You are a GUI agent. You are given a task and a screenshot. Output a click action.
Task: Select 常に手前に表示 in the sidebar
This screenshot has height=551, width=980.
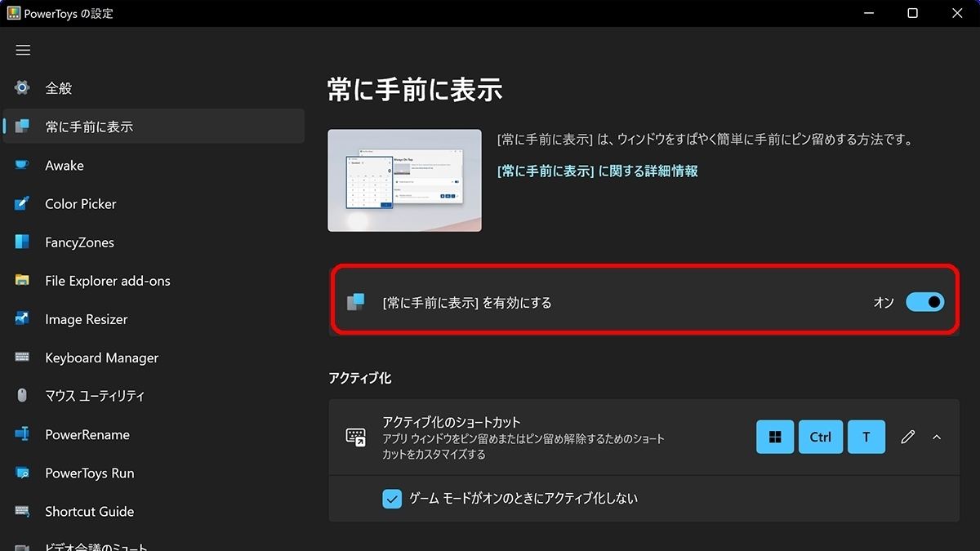click(x=154, y=127)
